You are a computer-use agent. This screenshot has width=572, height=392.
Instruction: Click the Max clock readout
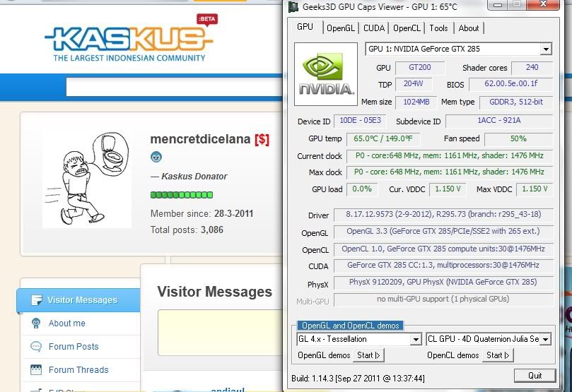tap(450, 172)
